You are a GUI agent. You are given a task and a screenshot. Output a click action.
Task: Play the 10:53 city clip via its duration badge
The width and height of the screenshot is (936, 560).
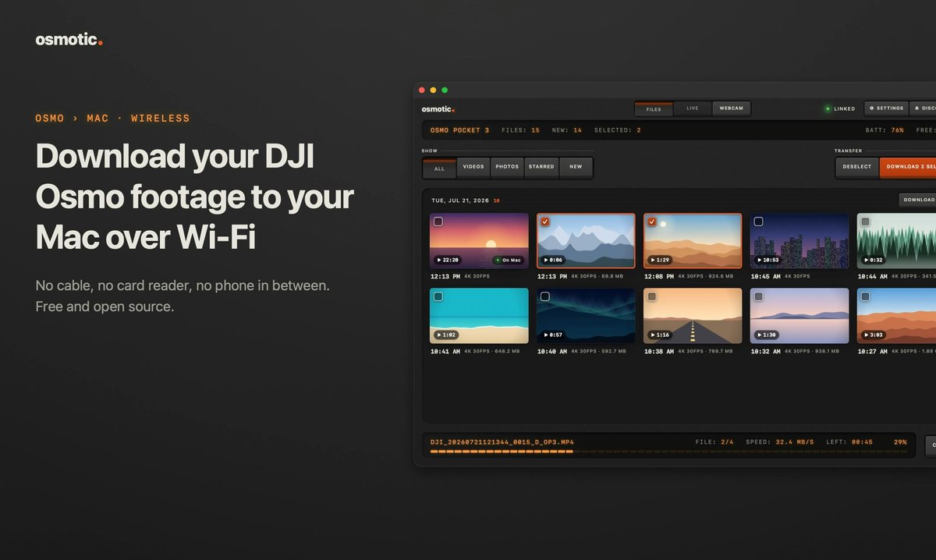click(x=767, y=260)
